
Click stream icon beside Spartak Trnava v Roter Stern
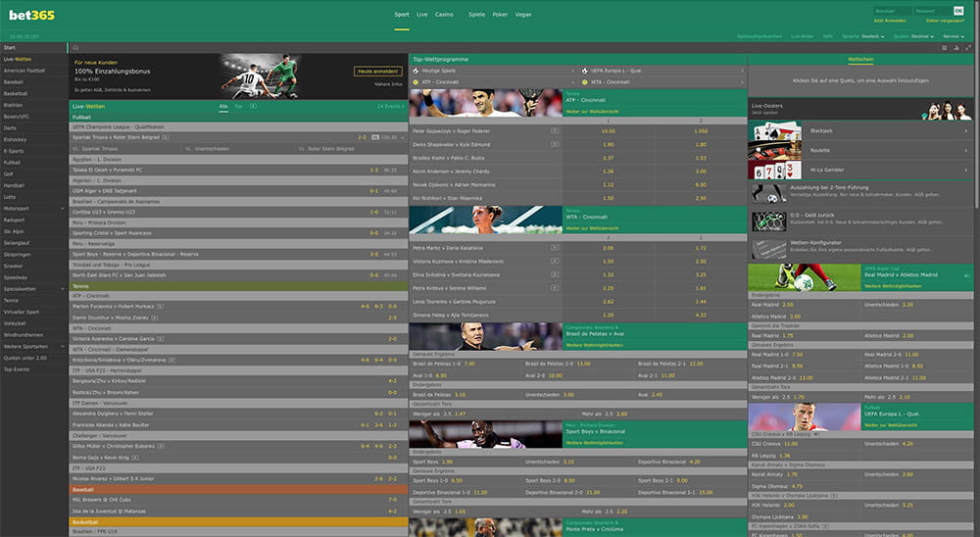click(x=165, y=137)
